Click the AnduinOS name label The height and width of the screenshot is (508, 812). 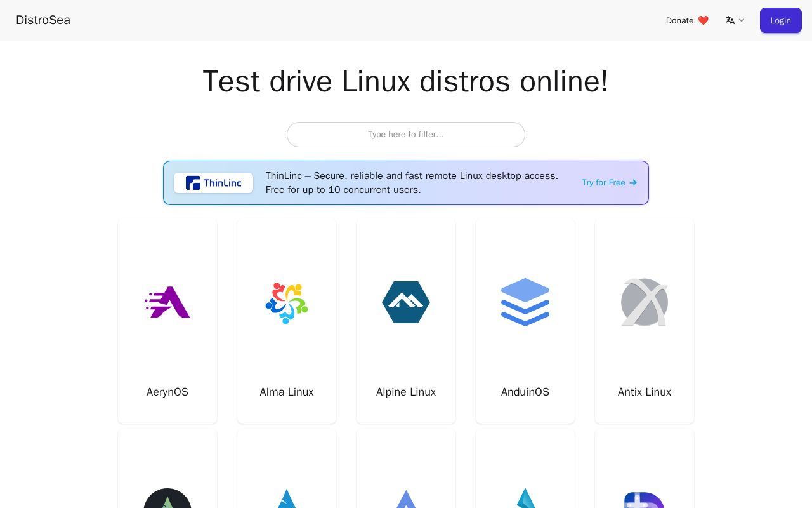525,392
